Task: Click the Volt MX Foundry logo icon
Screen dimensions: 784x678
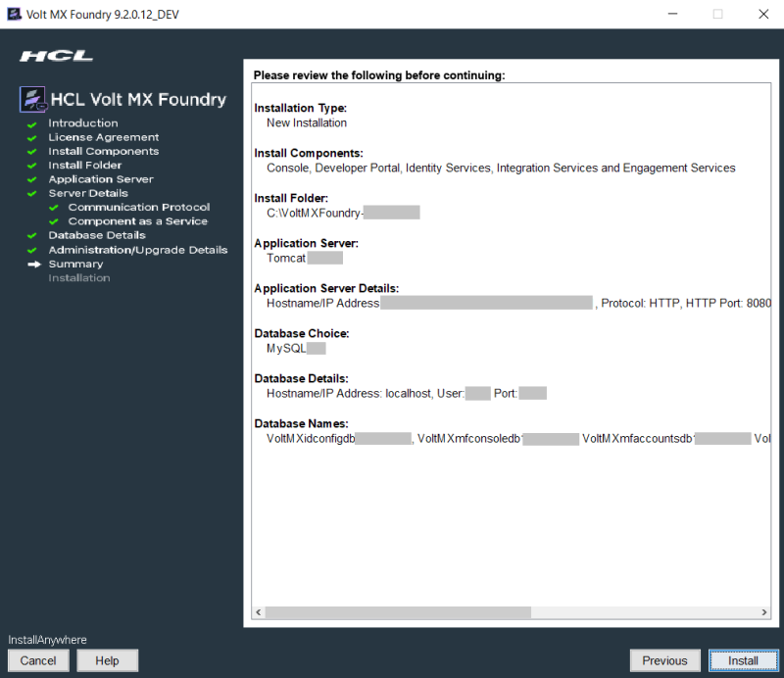Action: click(31, 99)
